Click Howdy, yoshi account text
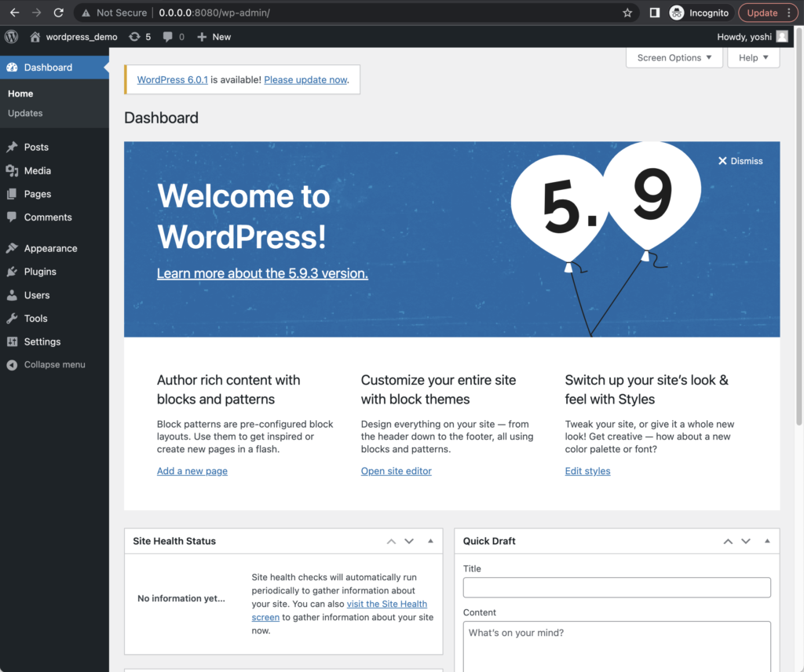The width and height of the screenshot is (804, 672). (744, 37)
